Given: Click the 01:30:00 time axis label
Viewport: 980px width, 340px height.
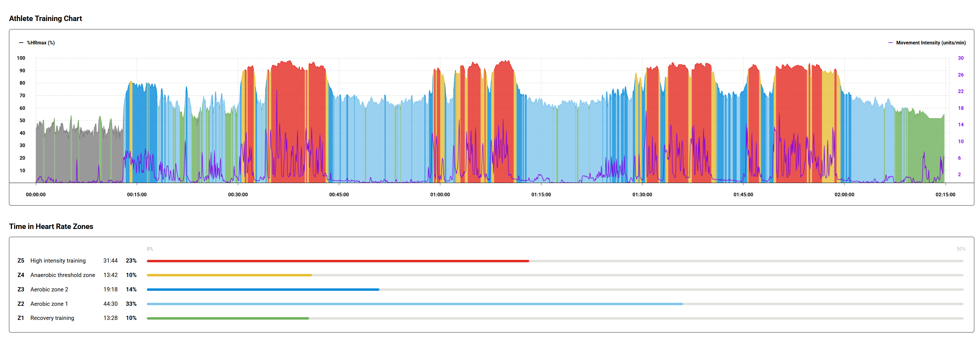Looking at the screenshot, I should click(x=642, y=194).
